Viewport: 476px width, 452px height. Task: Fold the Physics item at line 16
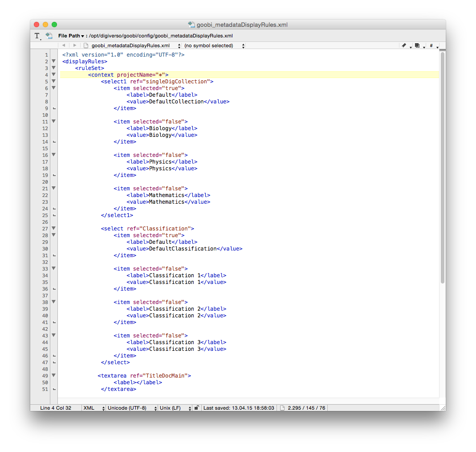pos(54,155)
